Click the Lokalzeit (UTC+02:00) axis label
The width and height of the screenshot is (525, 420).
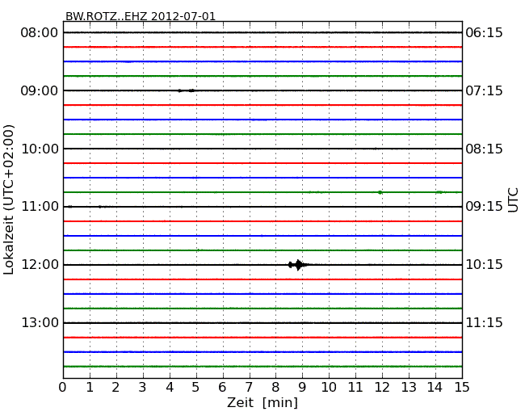pos(9,199)
